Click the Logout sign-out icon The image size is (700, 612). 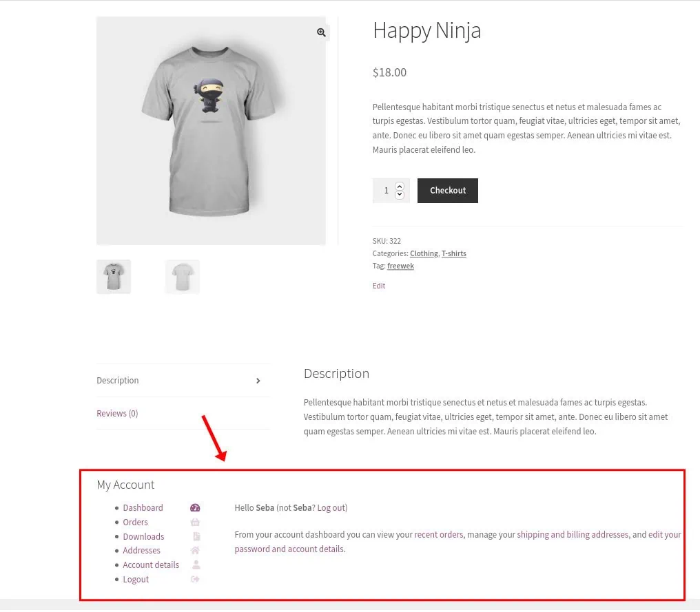click(x=195, y=579)
